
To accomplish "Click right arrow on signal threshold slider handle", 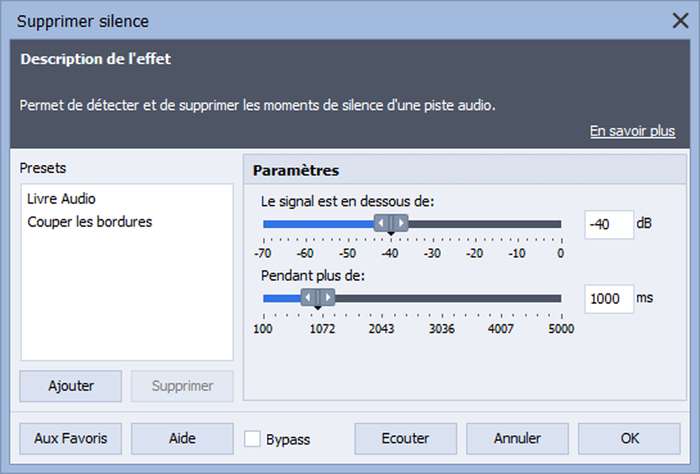I will point(401,223).
